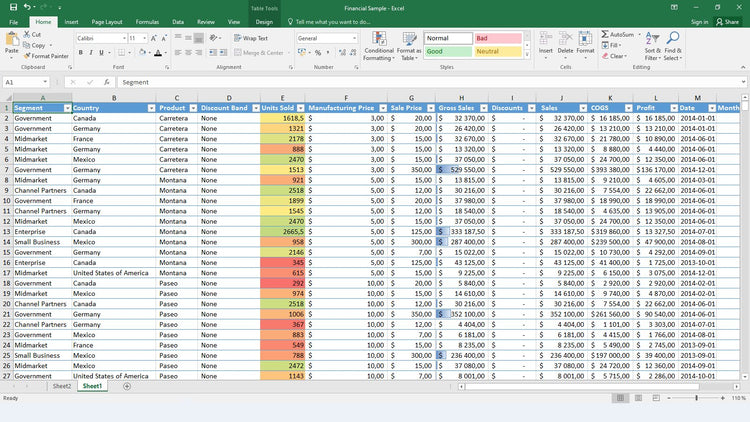Screen dimensions: 750x422
Task: Click the Insert Function fx icon
Action: [106, 82]
